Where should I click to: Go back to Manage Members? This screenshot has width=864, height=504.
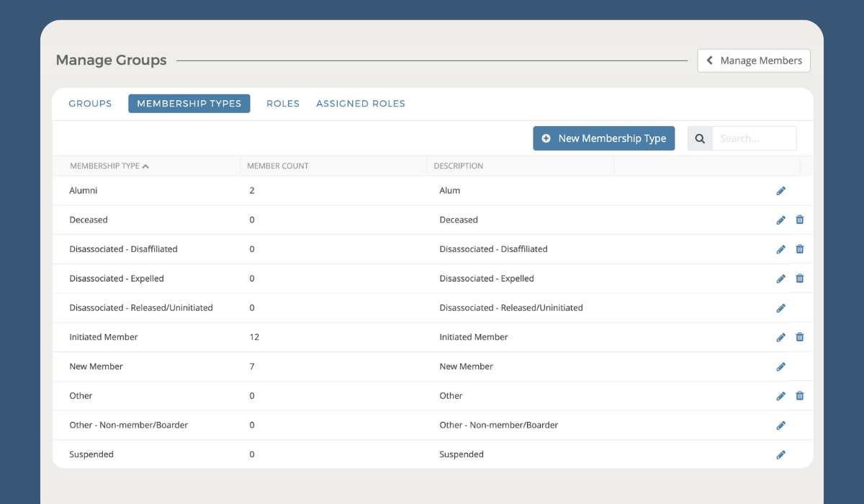click(753, 60)
